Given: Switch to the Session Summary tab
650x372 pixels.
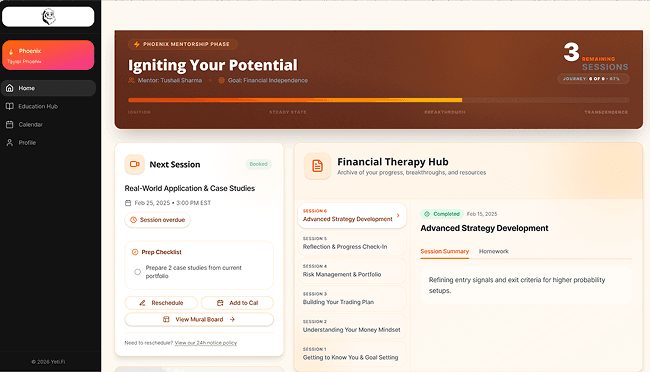Looking at the screenshot, I should [444, 251].
